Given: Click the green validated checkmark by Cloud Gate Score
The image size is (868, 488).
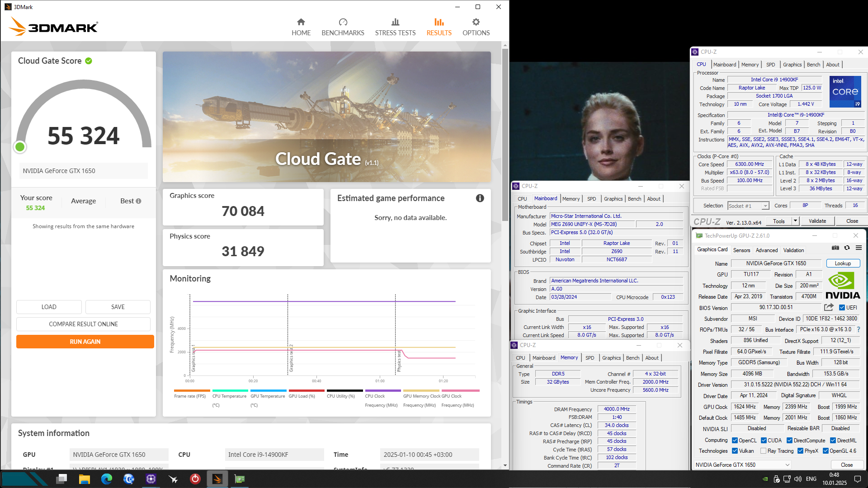Looking at the screenshot, I should coord(89,61).
